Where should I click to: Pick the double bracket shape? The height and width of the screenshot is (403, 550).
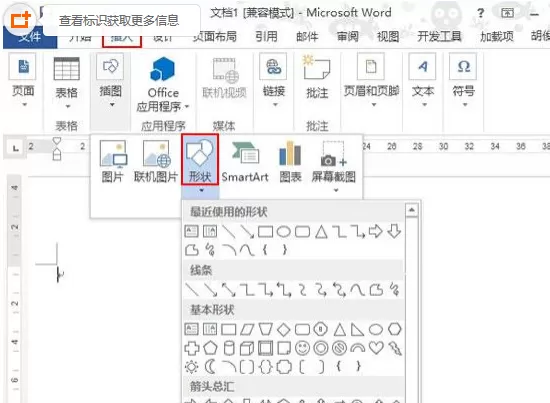coord(247,367)
